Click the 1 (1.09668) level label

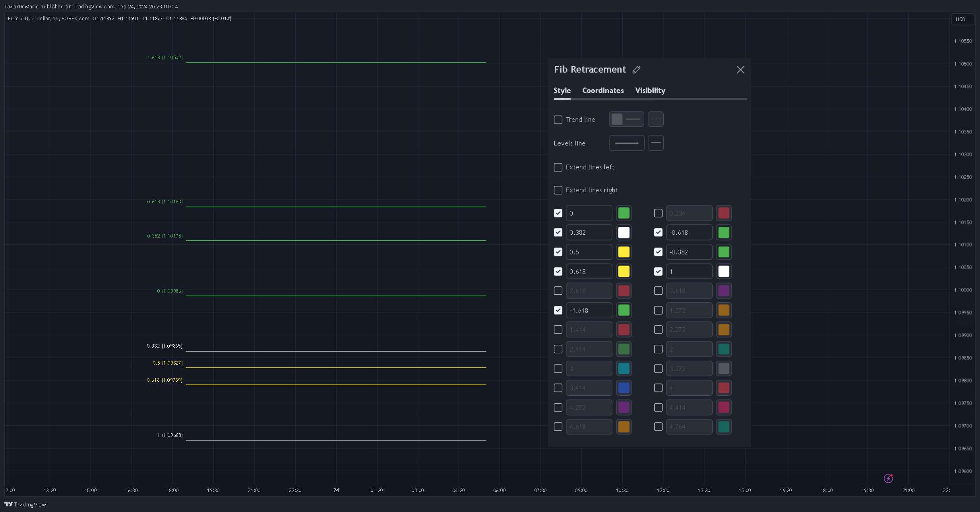coord(170,435)
